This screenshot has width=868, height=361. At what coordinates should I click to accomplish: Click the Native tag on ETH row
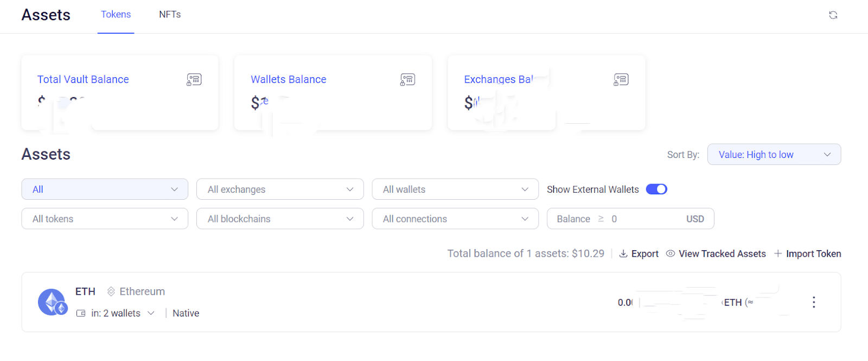pyautogui.click(x=186, y=313)
